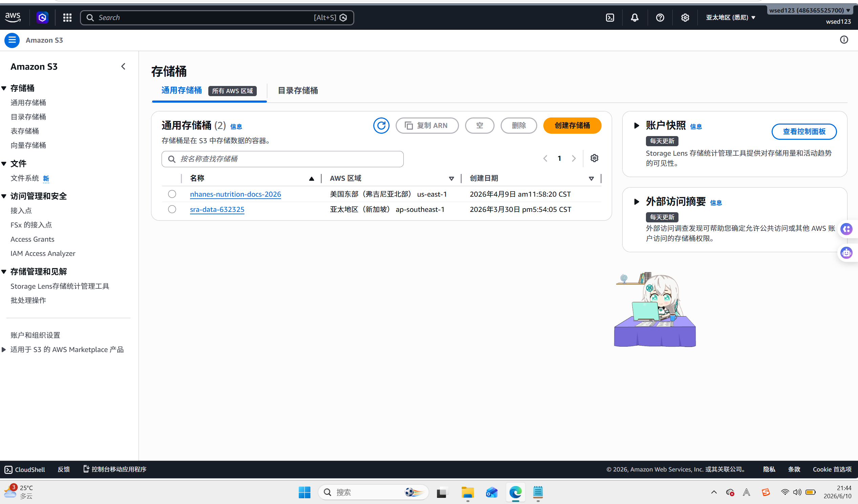Open 表存储桶 in the sidebar
This screenshot has height=504, width=858.
(x=25, y=131)
